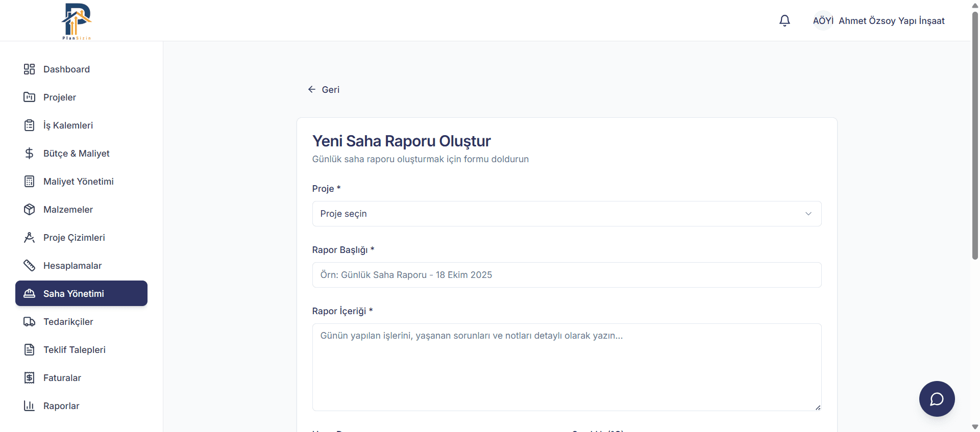
Task: Open notifications bell icon
Action: click(785, 20)
